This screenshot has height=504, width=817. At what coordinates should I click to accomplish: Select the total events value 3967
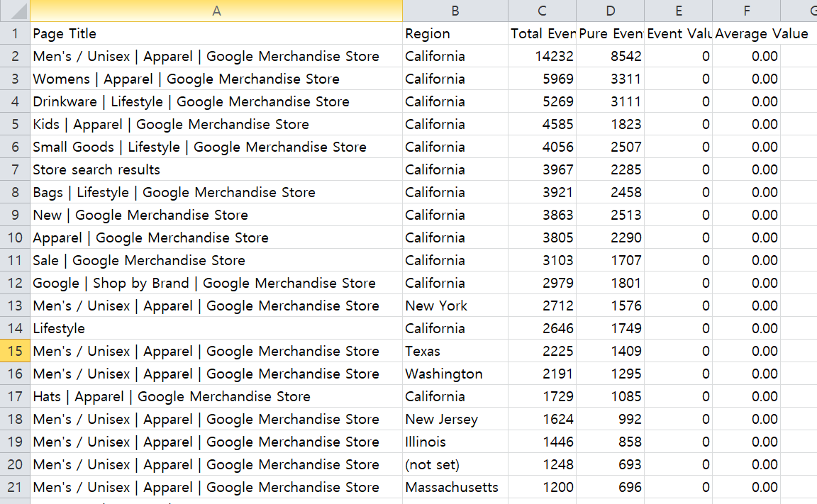pos(542,169)
